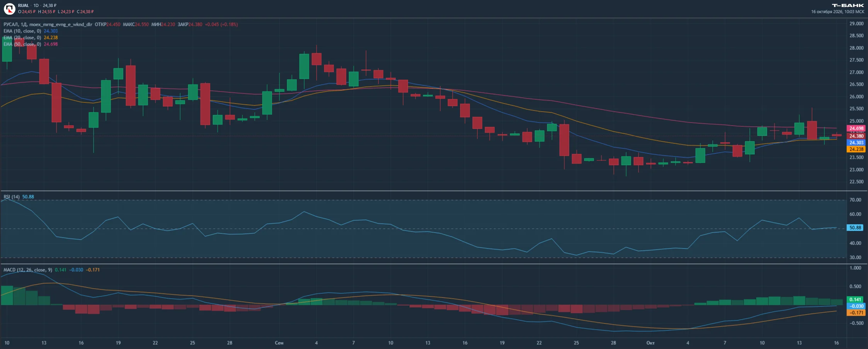Click the red 24.380 current price tag
The height and width of the screenshot is (349, 868).
(x=856, y=136)
